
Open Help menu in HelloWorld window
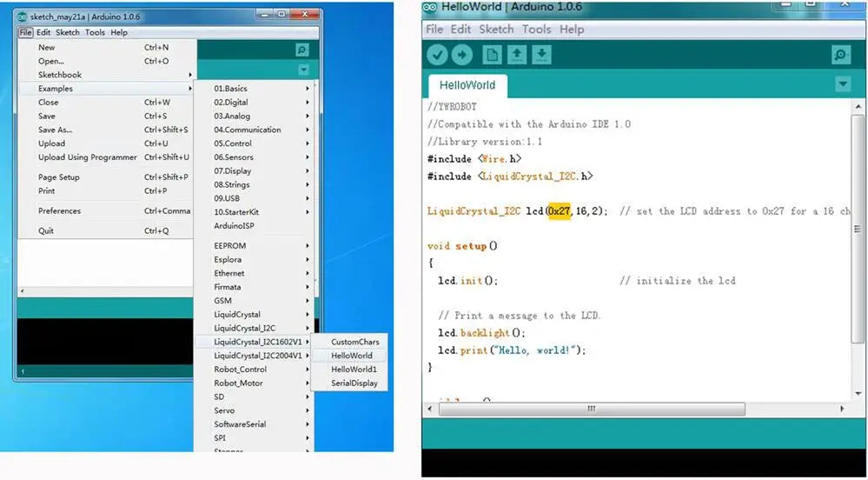(572, 30)
